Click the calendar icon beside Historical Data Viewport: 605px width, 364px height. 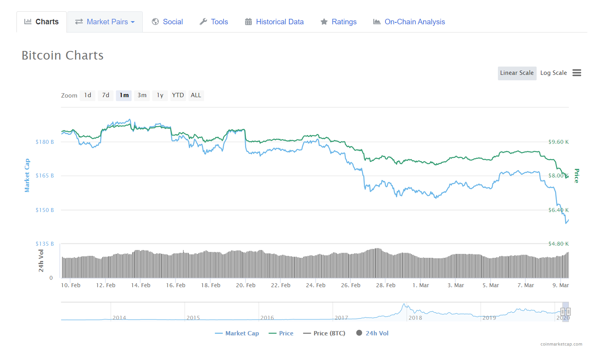[248, 22]
